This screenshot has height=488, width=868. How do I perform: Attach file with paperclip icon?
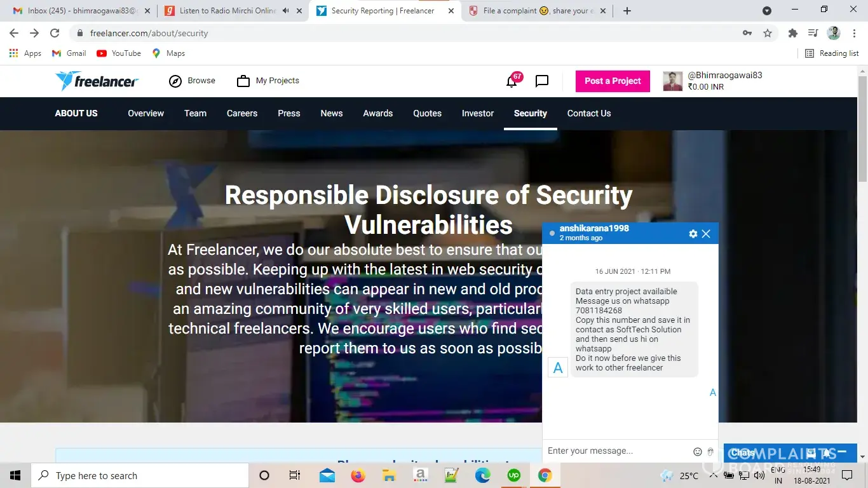coord(710,452)
